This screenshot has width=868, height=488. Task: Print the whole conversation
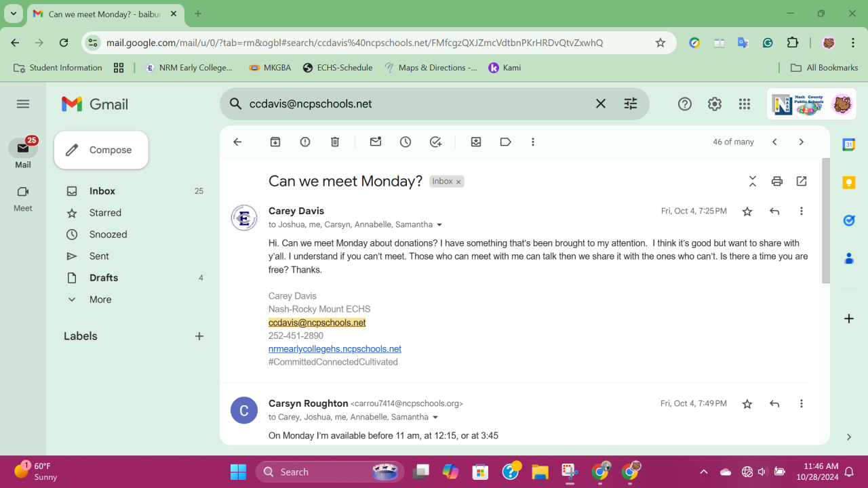click(x=777, y=181)
